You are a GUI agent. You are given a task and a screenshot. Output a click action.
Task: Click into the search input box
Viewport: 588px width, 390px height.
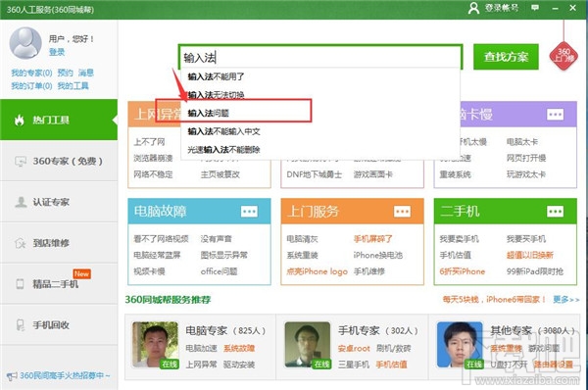[320, 58]
